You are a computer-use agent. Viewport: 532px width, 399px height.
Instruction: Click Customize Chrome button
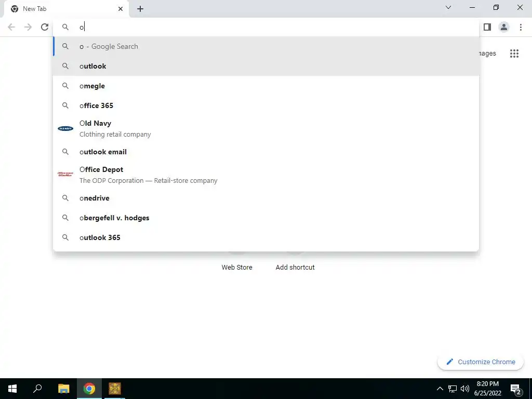[481, 362]
